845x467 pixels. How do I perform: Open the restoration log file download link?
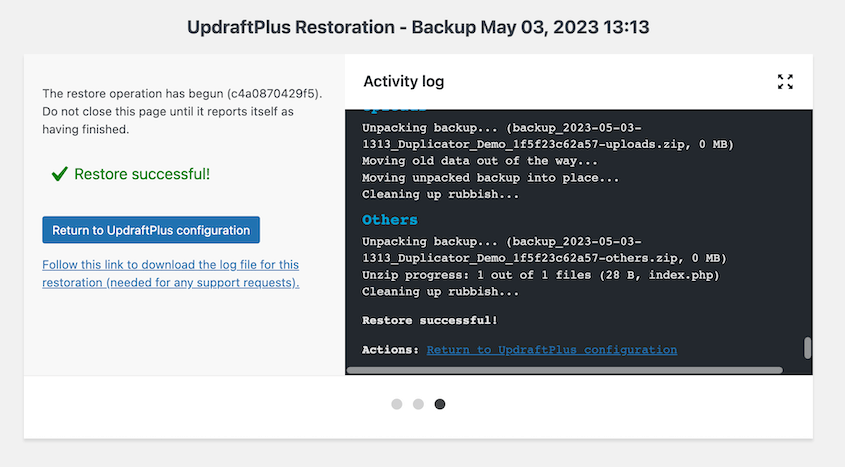point(171,274)
